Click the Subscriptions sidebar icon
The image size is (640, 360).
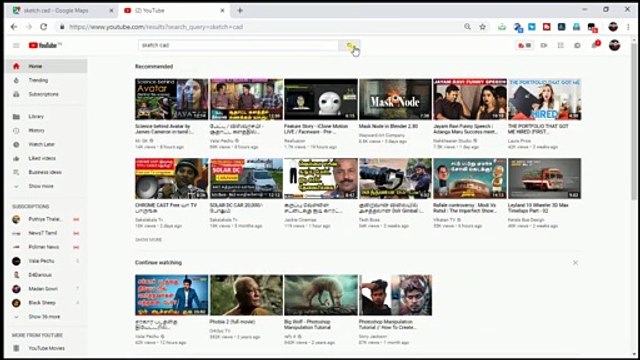point(16,94)
